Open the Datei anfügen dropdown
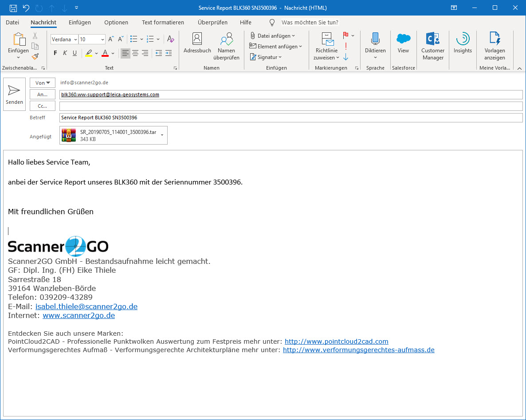The image size is (526, 420). pyautogui.click(x=272, y=36)
